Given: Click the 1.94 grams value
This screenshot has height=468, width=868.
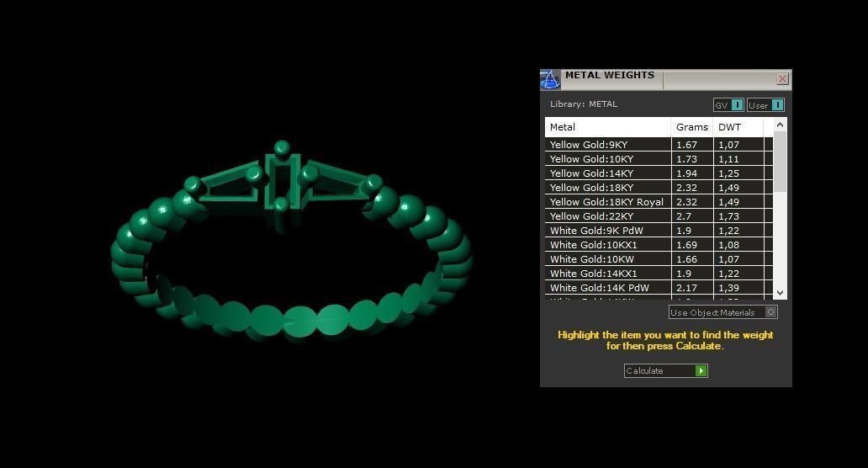Looking at the screenshot, I should (x=686, y=173).
